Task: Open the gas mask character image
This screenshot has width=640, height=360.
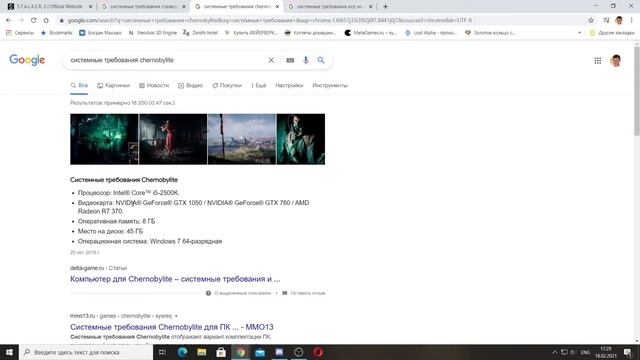Action: coord(301,139)
